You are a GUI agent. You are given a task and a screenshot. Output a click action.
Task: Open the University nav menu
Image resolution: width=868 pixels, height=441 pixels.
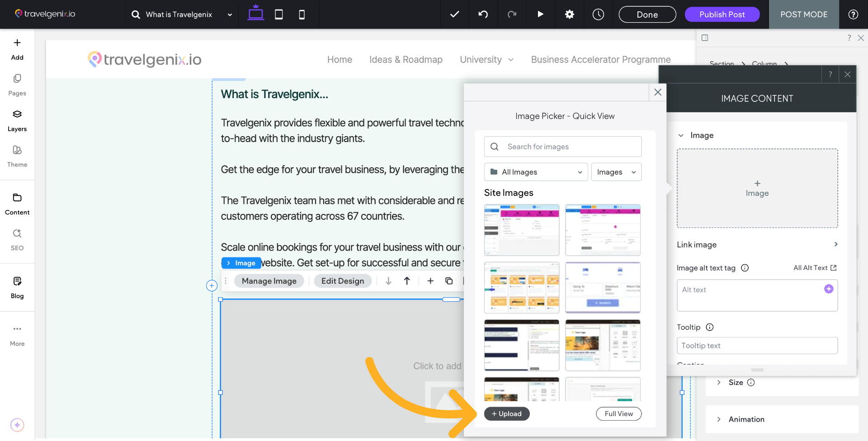[486, 60]
